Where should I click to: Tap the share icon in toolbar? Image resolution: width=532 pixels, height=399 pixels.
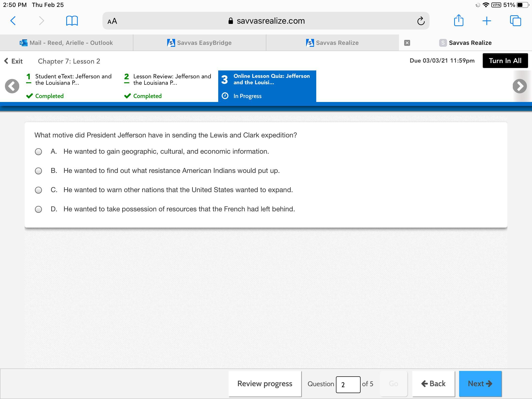458,21
